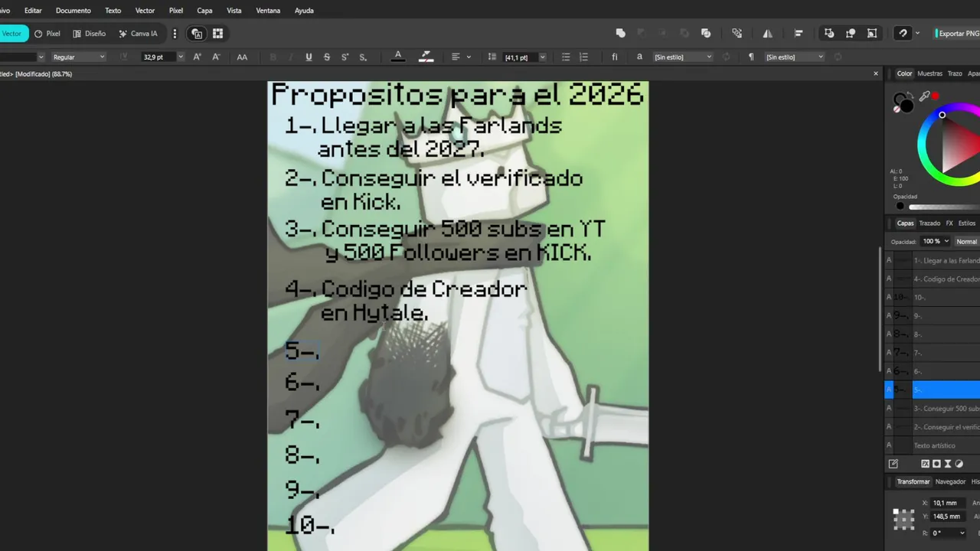This screenshot has height=551, width=980.
Task: Select the '4-. Codigo de Creador' layer
Action: 933,279
